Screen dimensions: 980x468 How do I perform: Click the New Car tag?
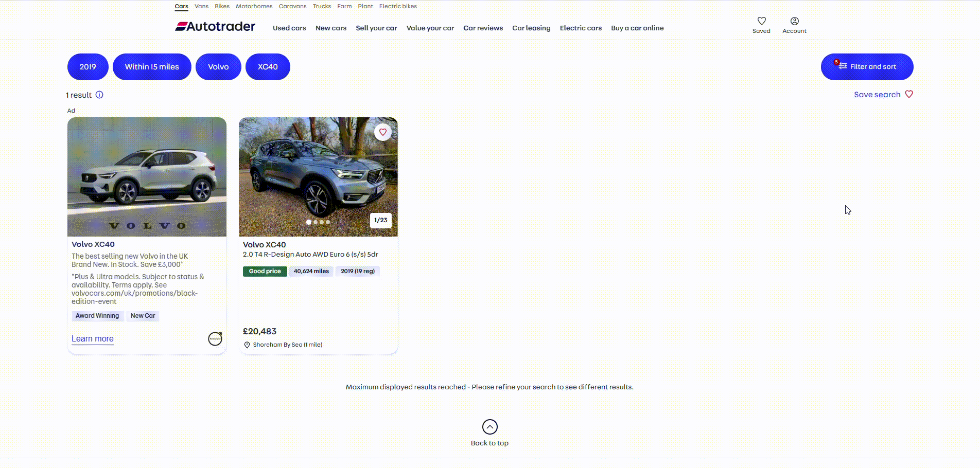(143, 316)
